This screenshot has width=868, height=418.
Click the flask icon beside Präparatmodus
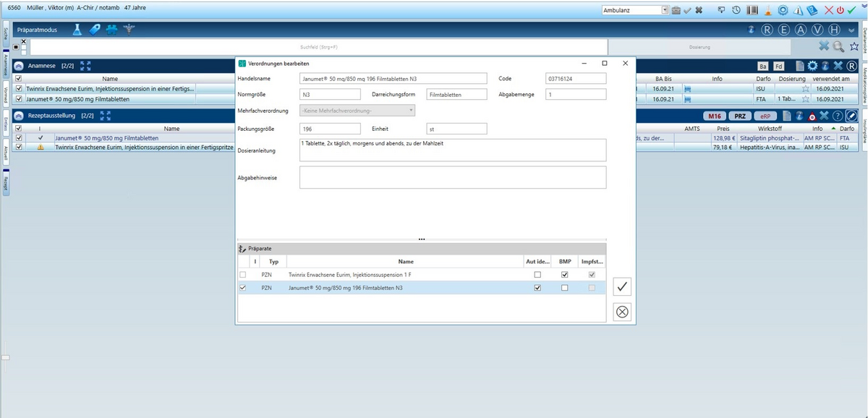pos(77,30)
